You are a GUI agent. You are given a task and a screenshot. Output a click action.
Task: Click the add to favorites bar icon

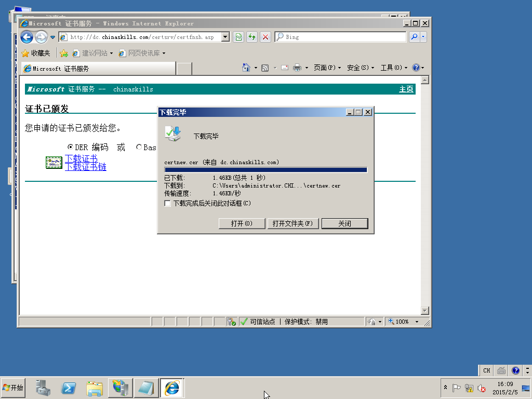pyautogui.click(x=64, y=54)
